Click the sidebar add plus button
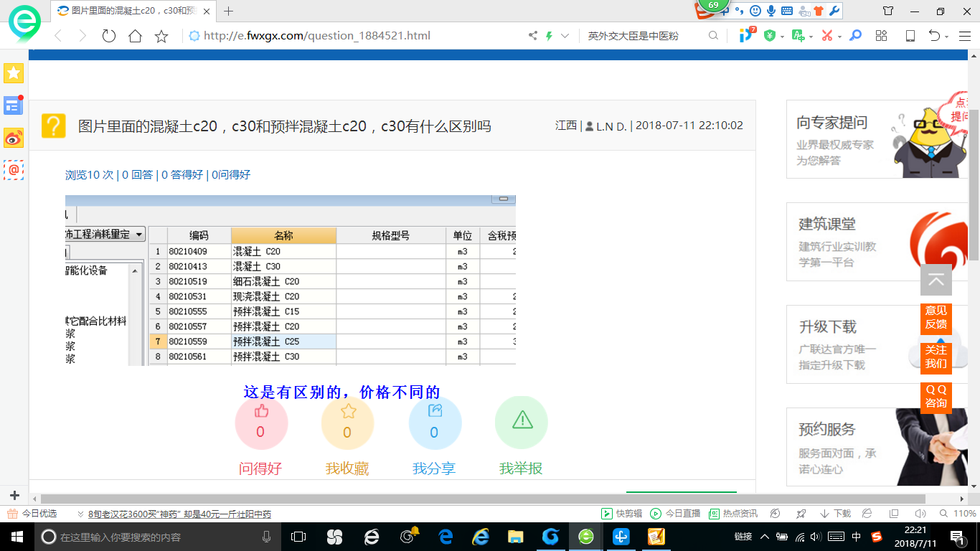The image size is (980, 551). point(14,496)
